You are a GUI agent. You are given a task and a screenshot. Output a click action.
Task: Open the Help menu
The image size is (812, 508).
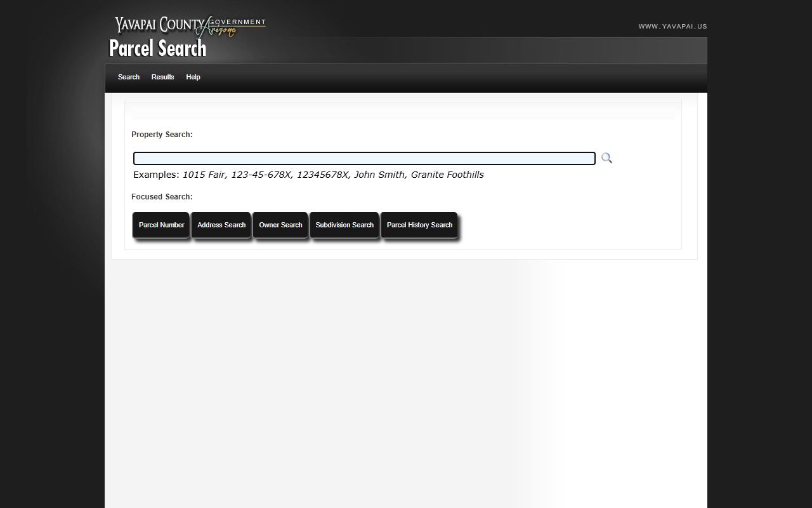coord(193,77)
